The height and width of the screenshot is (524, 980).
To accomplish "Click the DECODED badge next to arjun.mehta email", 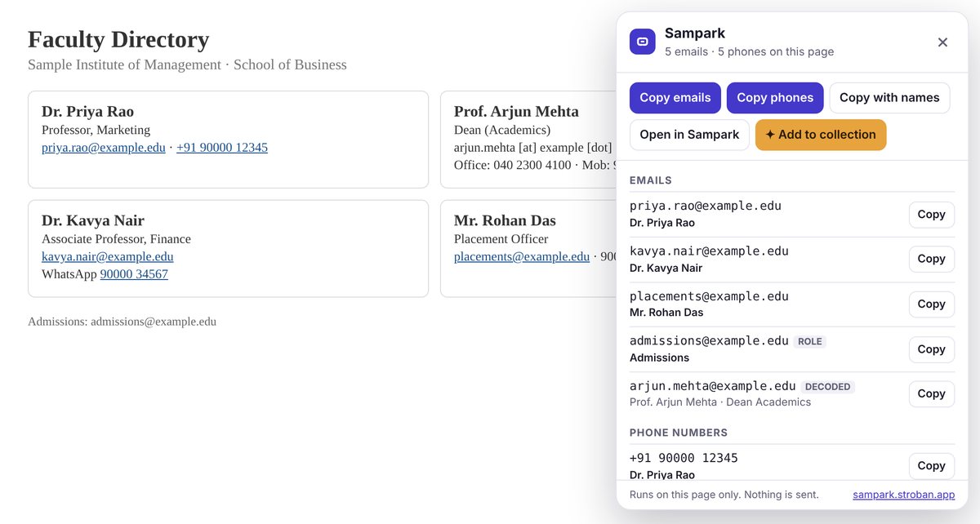I will point(828,387).
